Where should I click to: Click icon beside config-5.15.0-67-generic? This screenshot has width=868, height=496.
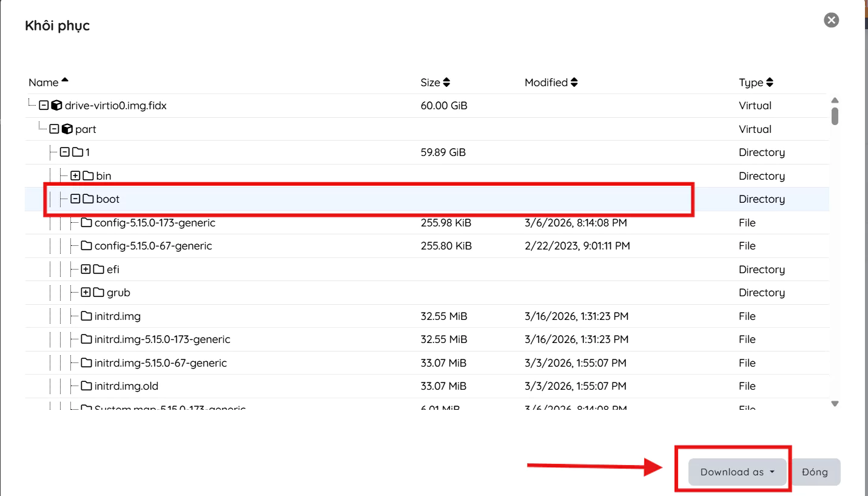click(86, 246)
